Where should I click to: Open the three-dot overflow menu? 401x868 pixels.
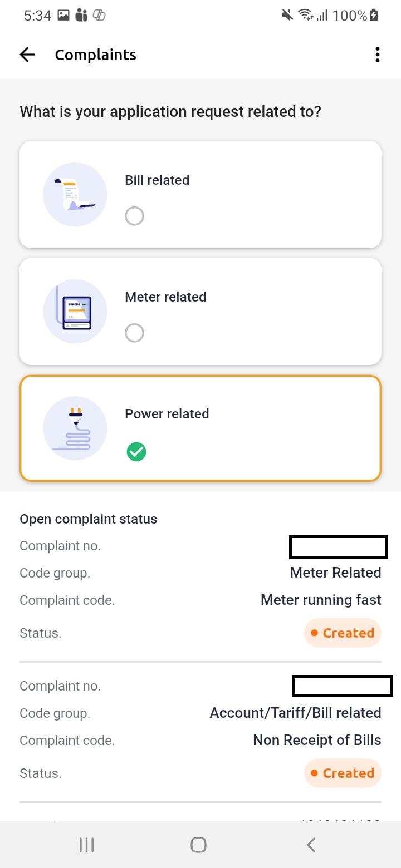pyautogui.click(x=378, y=55)
